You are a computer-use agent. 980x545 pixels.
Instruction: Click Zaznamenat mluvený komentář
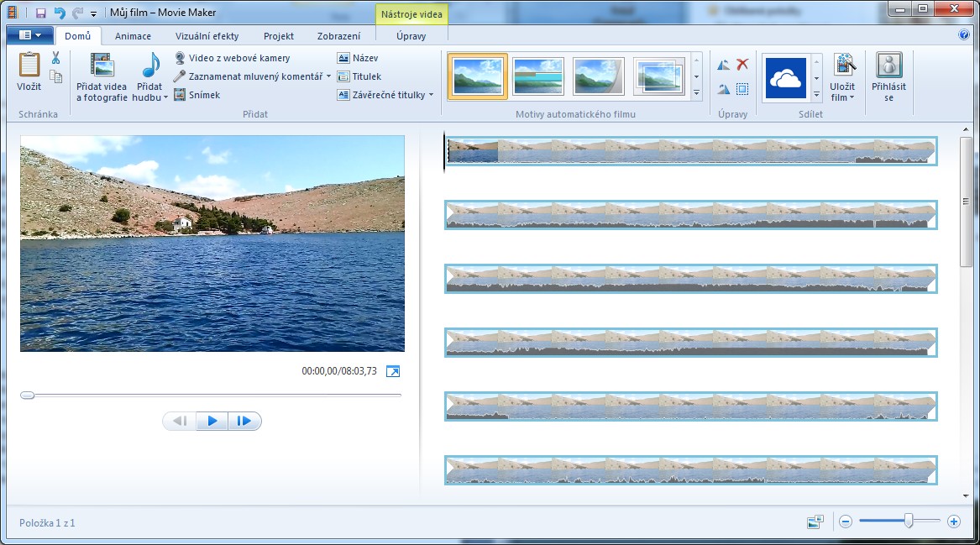pyautogui.click(x=248, y=76)
